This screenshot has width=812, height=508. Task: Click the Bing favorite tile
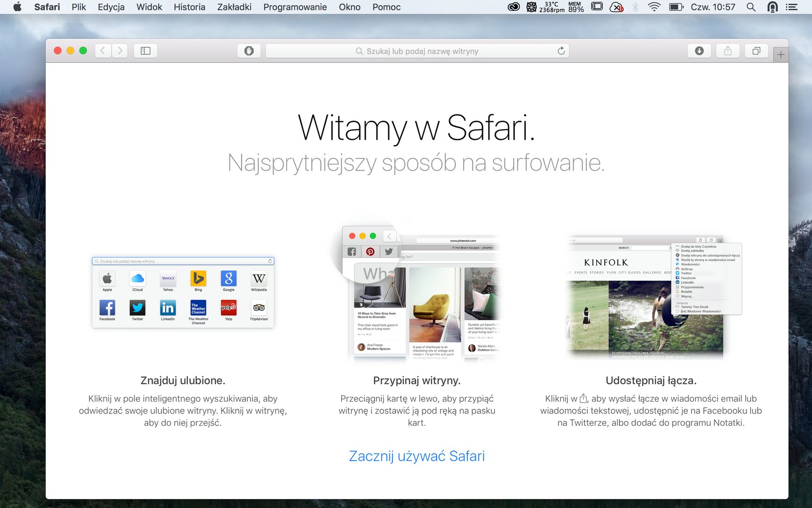[198, 281]
